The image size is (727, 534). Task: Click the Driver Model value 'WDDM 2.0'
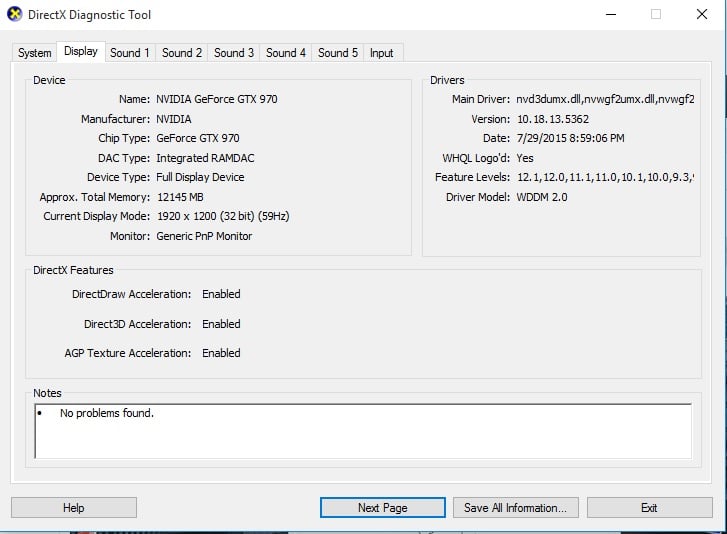pyautogui.click(x=542, y=197)
